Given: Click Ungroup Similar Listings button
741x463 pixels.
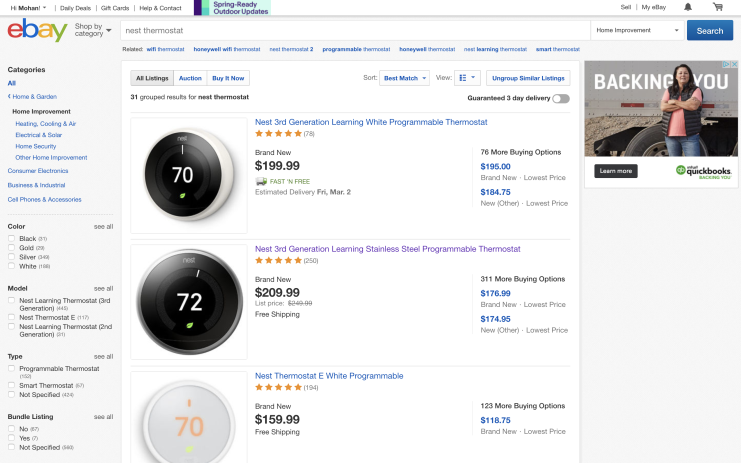Looking at the screenshot, I should (x=528, y=78).
